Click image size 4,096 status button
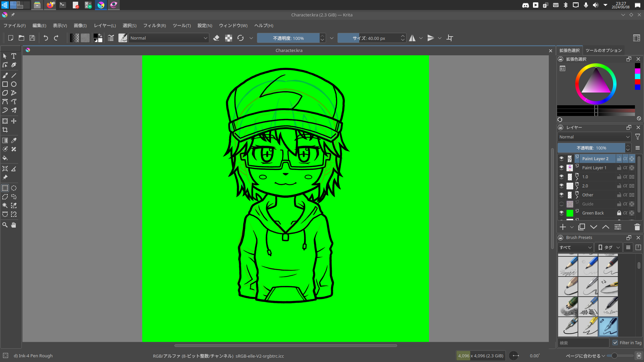 (x=481, y=356)
